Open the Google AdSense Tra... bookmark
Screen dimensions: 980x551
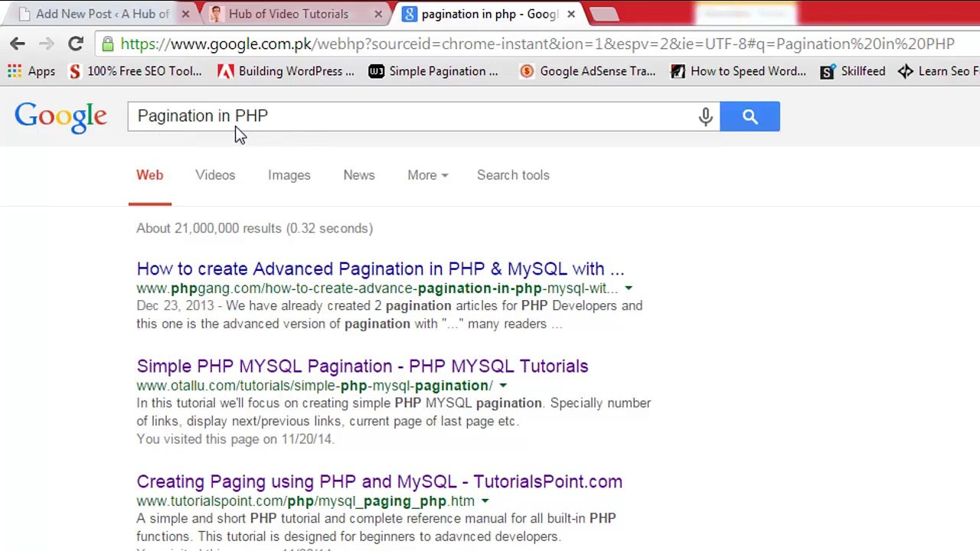587,71
